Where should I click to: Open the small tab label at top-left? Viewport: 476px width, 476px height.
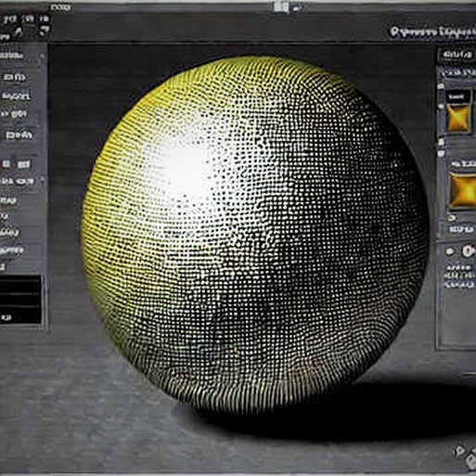pyautogui.click(x=60, y=7)
